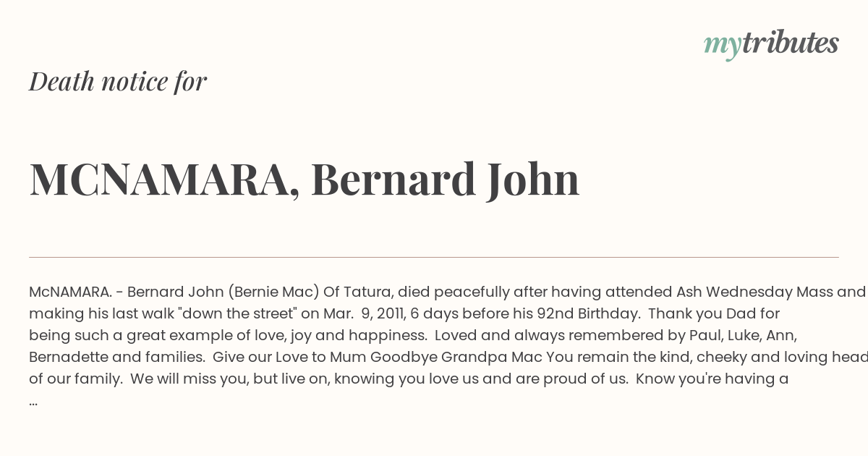Click the mytributes logo

click(771, 43)
